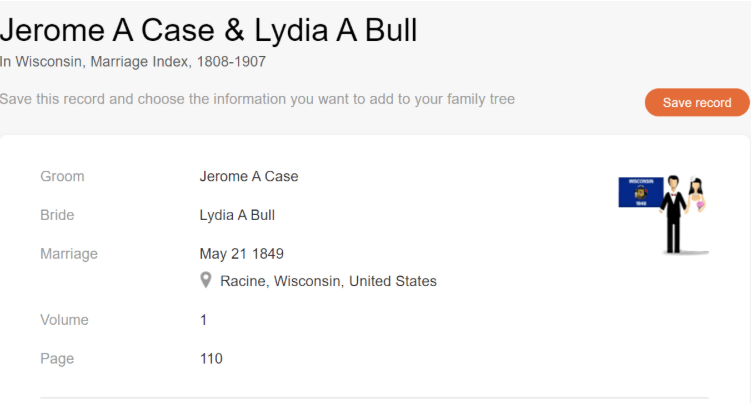
Task: Click the record title heading
Action: 209,30
